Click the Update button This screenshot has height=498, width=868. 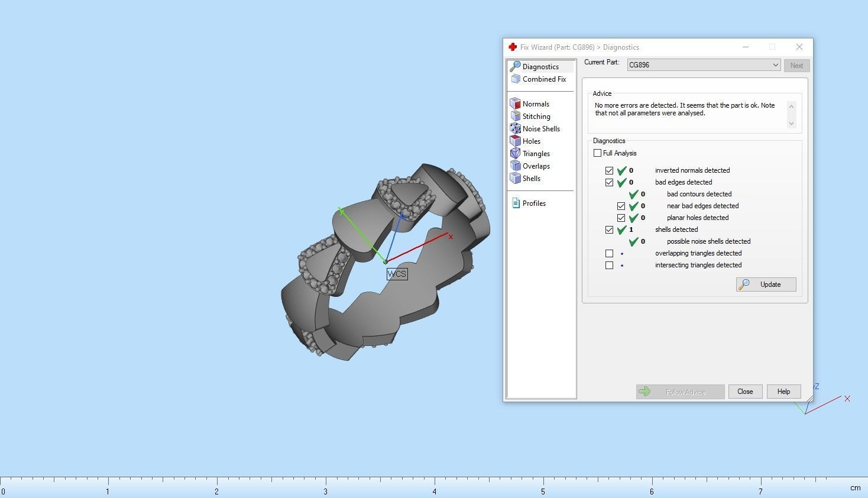click(766, 284)
